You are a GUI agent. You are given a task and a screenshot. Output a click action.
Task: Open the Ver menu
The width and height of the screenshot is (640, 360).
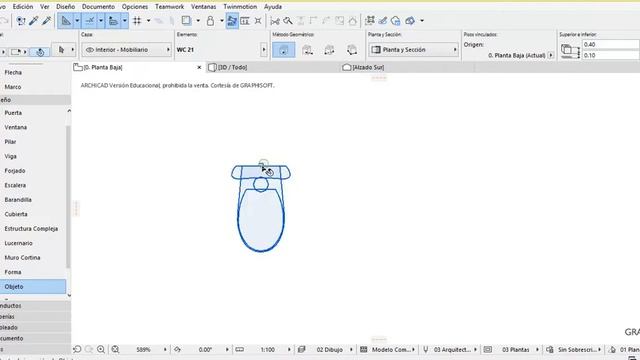44,7
